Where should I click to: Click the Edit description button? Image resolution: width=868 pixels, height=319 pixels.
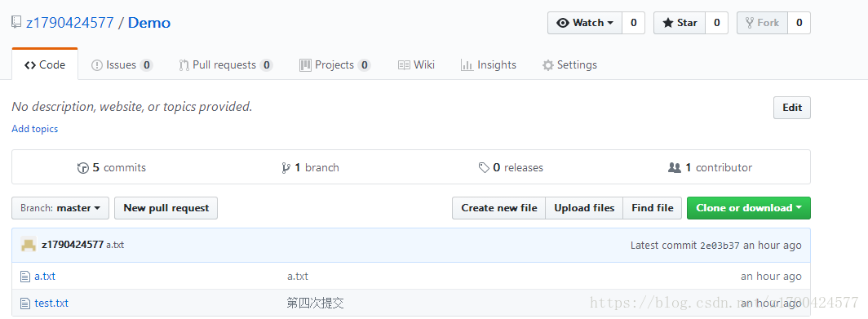(791, 108)
